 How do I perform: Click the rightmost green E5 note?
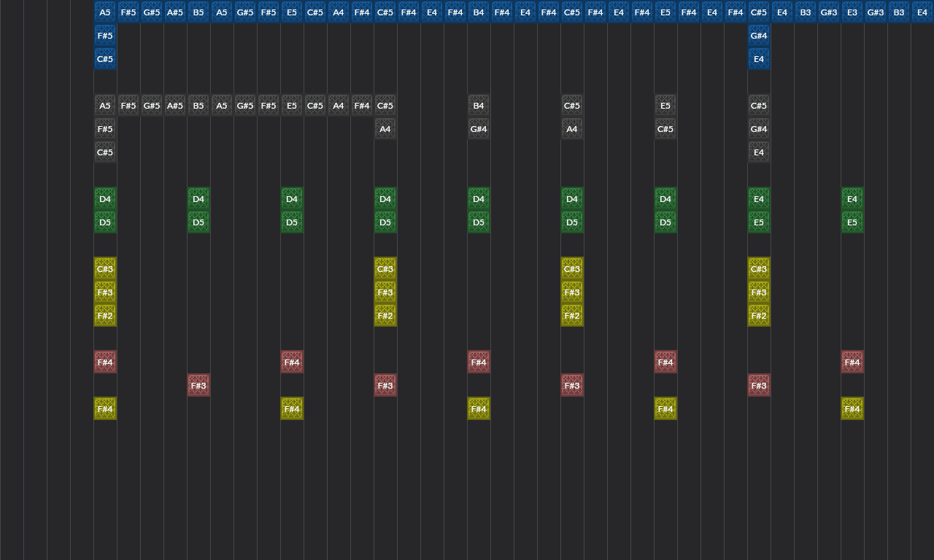tap(852, 222)
